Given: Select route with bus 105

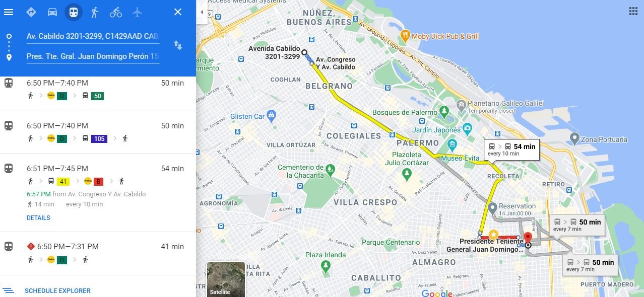Looking at the screenshot, I should (x=98, y=132).
